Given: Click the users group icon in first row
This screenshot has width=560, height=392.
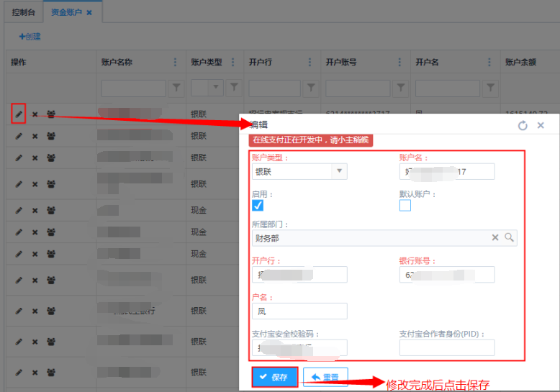Looking at the screenshot, I should (51, 114).
